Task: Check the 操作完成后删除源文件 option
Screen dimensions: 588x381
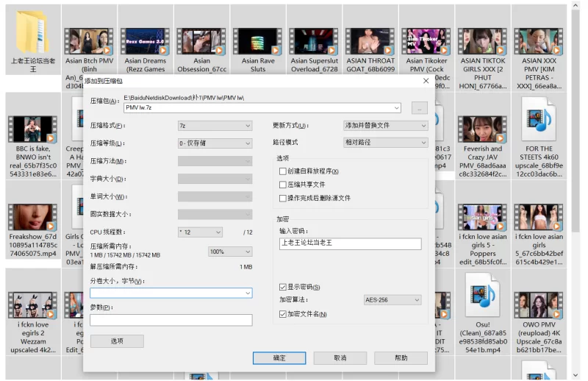Action: [283, 198]
